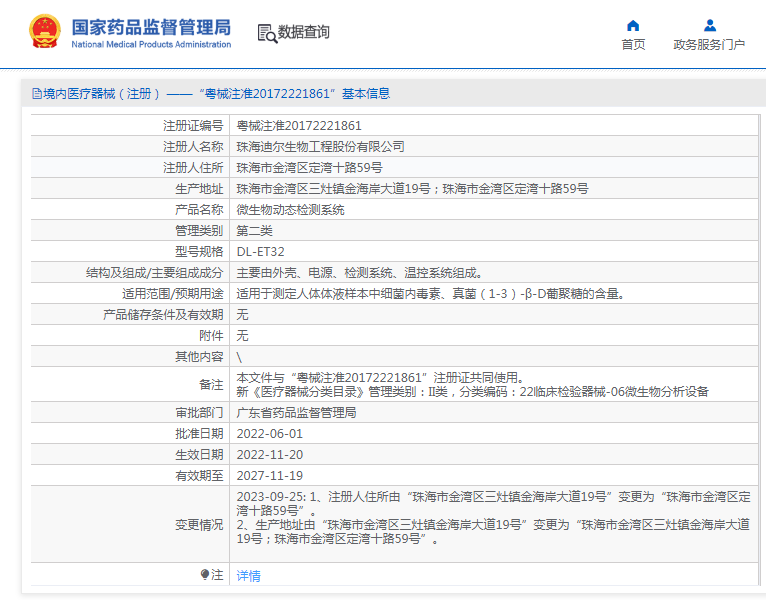Click the 注册证编号 label

point(193,126)
